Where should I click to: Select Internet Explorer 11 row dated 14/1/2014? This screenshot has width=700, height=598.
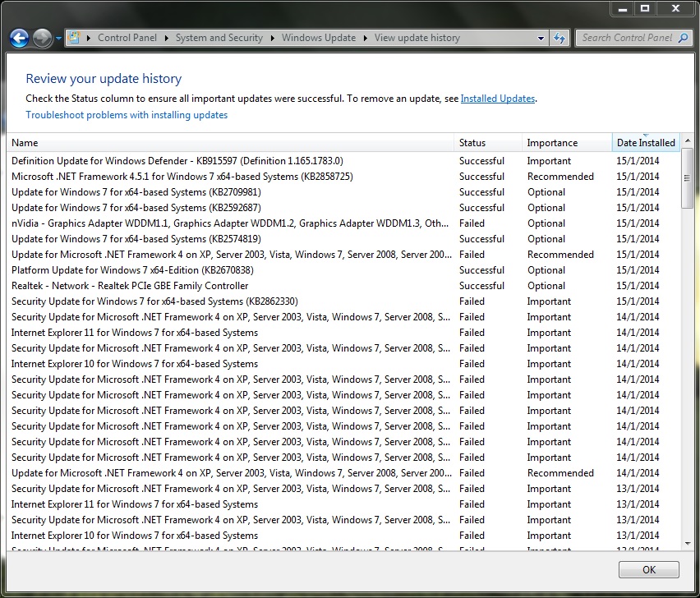point(343,333)
